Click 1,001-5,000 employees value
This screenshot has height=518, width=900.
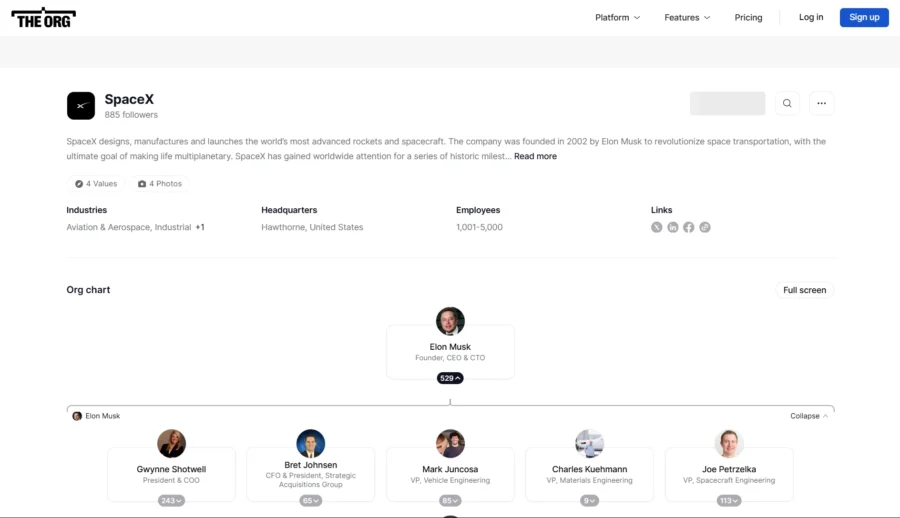pyautogui.click(x=479, y=227)
